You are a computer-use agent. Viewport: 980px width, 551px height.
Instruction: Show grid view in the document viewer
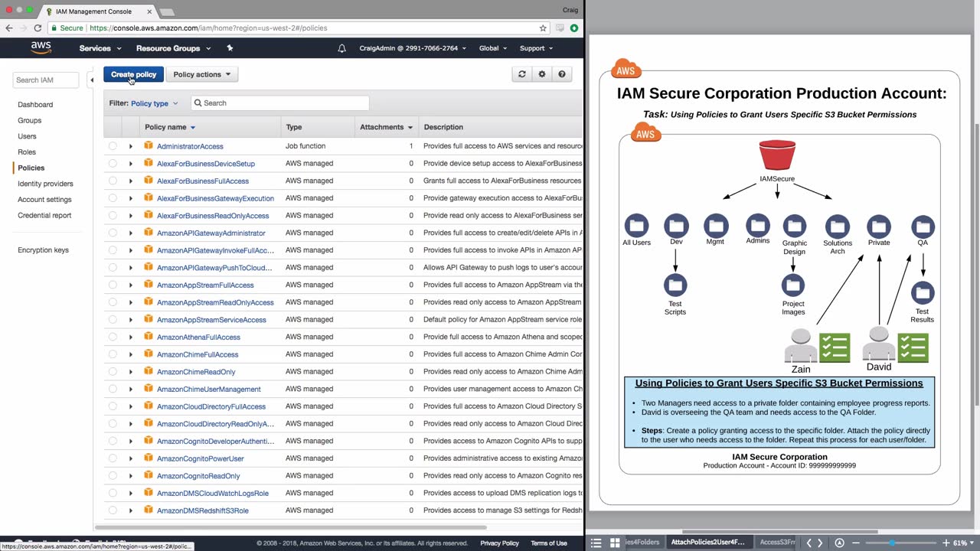pos(615,543)
